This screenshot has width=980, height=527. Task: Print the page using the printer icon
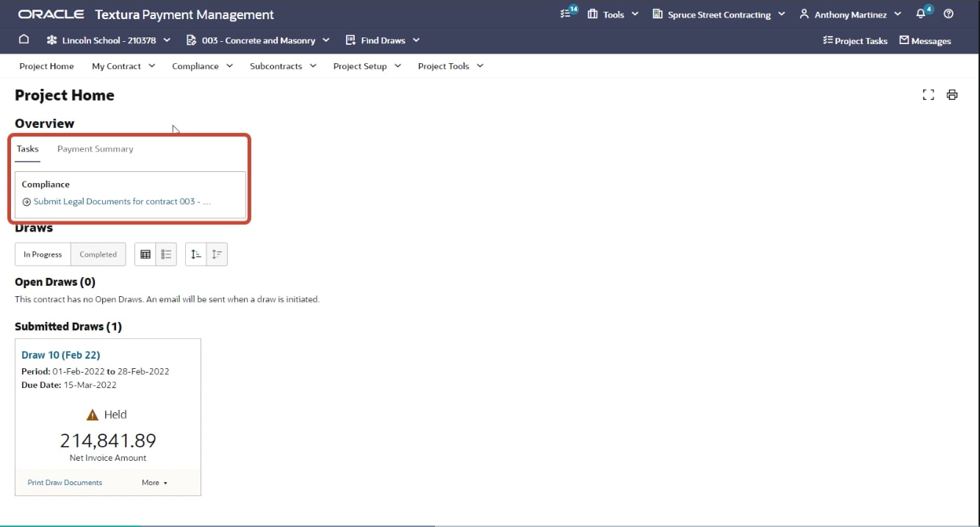click(952, 95)
